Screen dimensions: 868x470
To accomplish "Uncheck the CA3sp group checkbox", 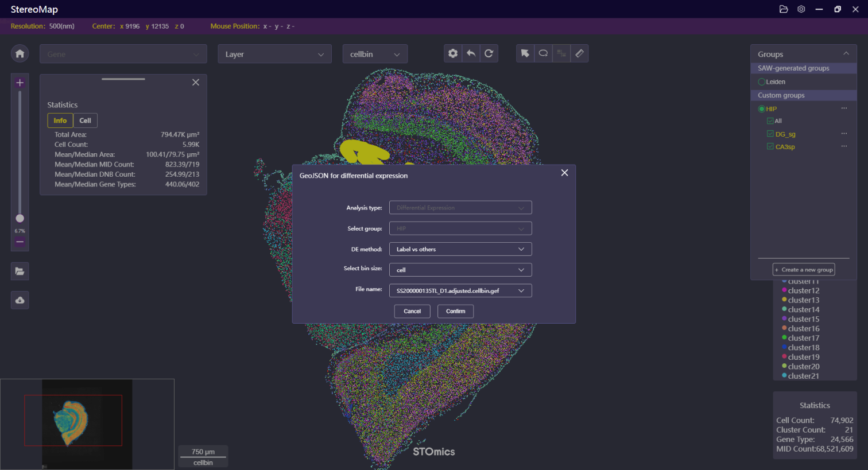I will 770,146.
